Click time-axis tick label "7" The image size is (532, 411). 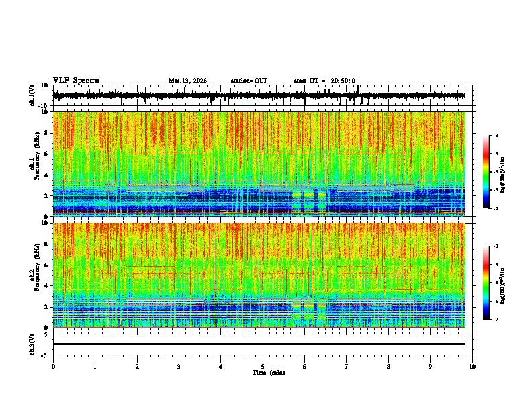[347, 367]
